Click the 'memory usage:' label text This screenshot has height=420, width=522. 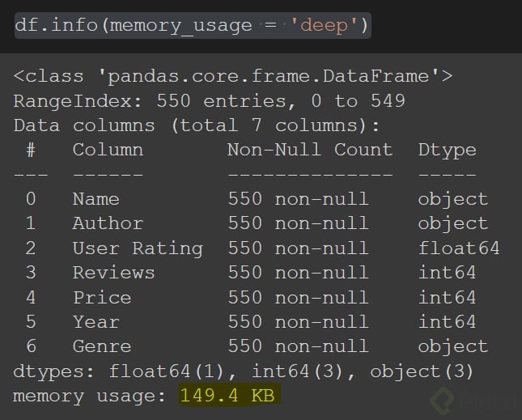[90, 396]
